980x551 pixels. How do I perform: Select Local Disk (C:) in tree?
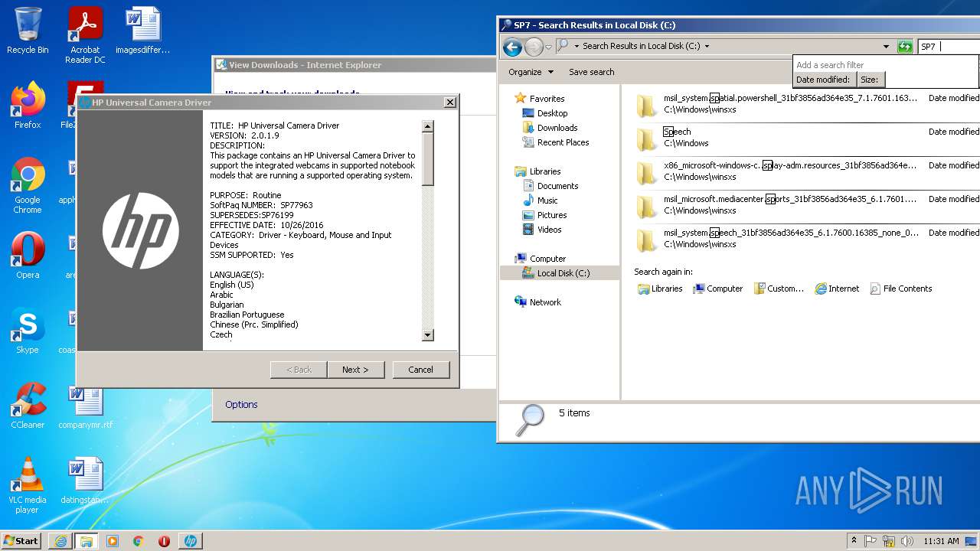tap(560, 273)
